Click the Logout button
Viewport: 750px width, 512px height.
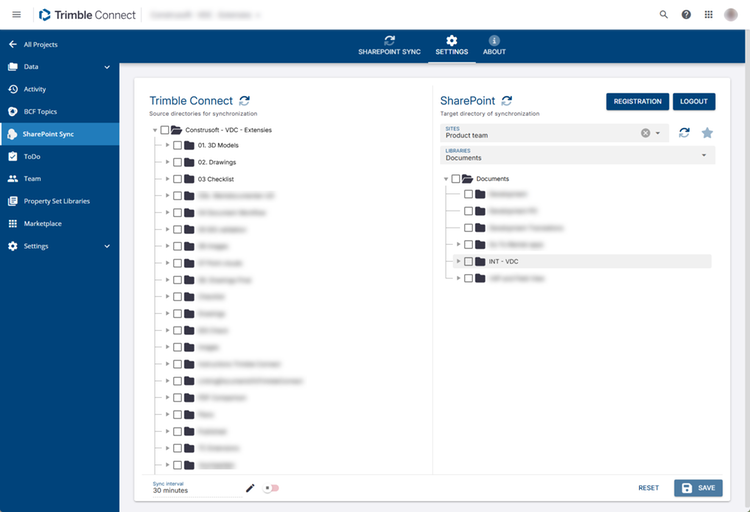coord(694,101)
